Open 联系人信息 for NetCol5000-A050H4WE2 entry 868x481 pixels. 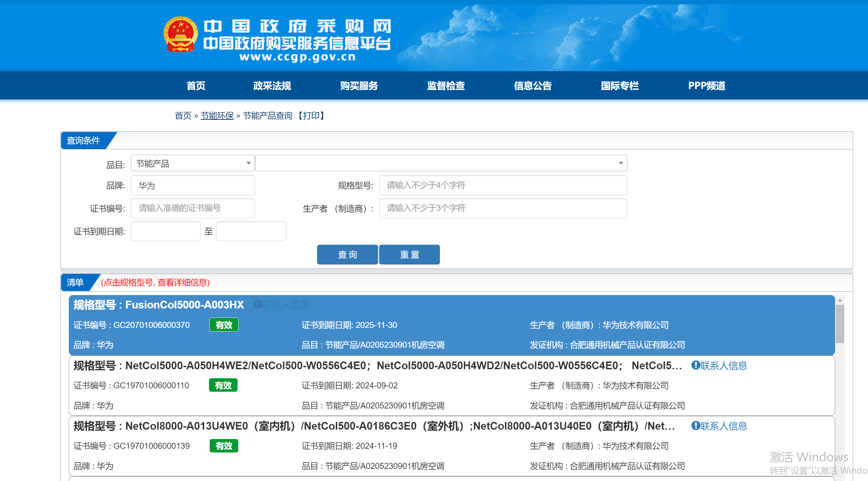[x=723, y=366]
